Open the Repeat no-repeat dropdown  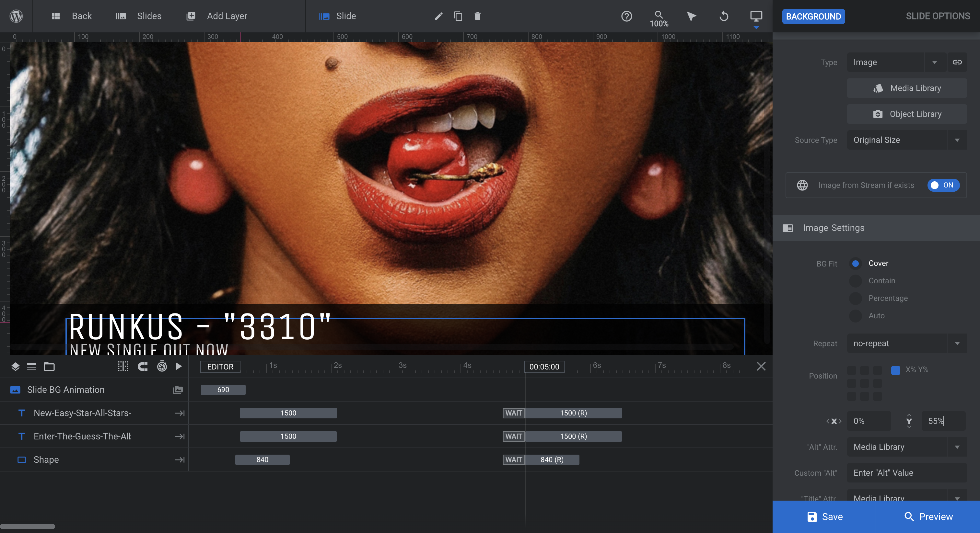(x=906, y=343)
